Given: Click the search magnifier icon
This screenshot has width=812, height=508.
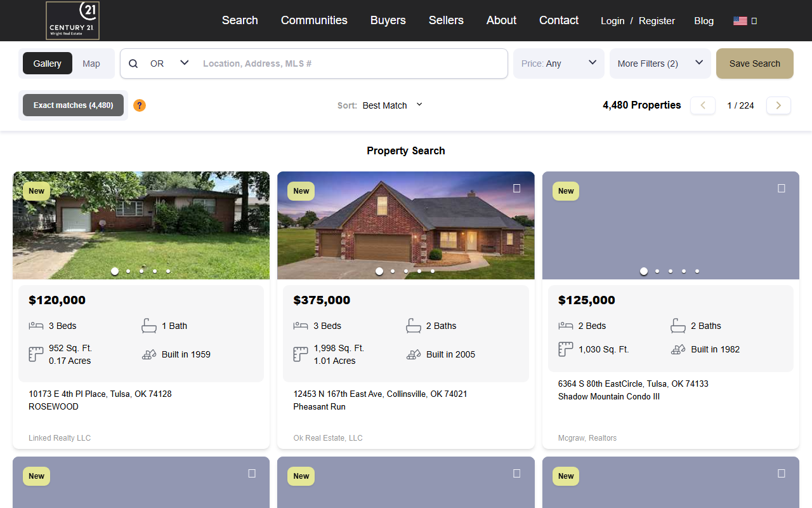Looking at the screenshot, I should (x=133, y=63).
